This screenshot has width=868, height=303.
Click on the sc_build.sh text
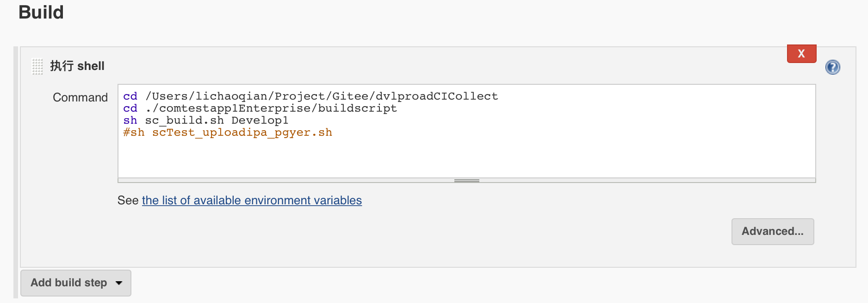(x=184, y=120)
